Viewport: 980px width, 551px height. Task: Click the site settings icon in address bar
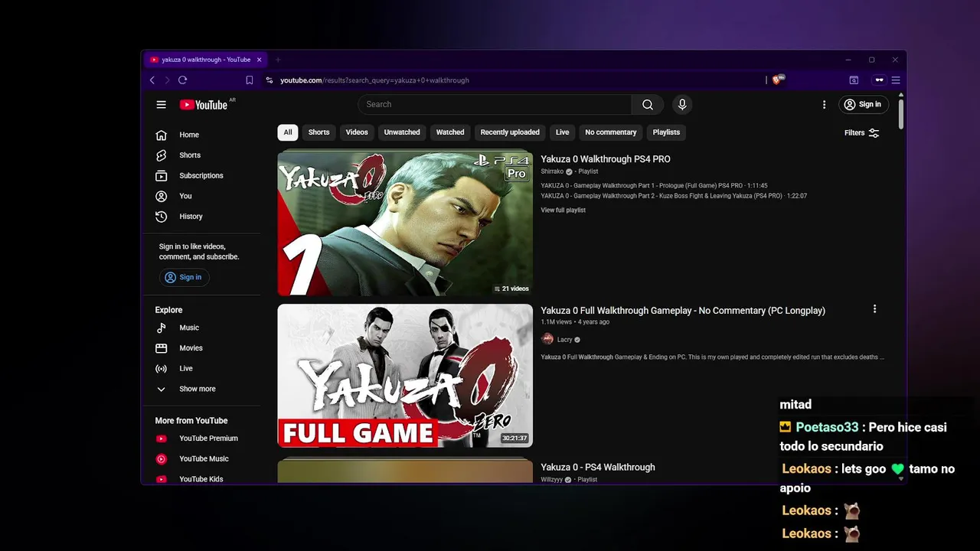pos(269,80)
